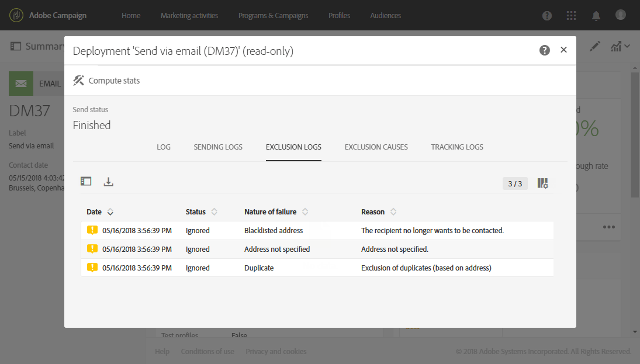The height and width of the screenshot is (364, 640).
Task: Open the app switcher grid
Action: [571, 16]
